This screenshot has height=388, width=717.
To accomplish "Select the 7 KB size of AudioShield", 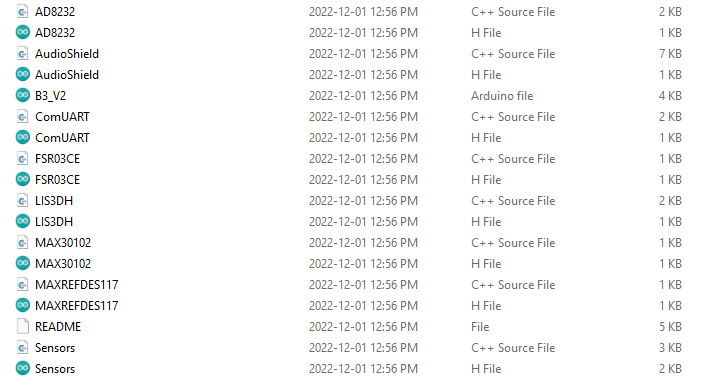I will pyautogui.click(x=670, y=54).
